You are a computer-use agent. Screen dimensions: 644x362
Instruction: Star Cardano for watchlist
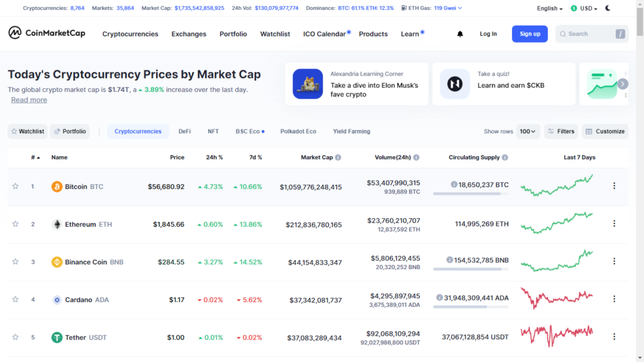[x=15, y=300]
